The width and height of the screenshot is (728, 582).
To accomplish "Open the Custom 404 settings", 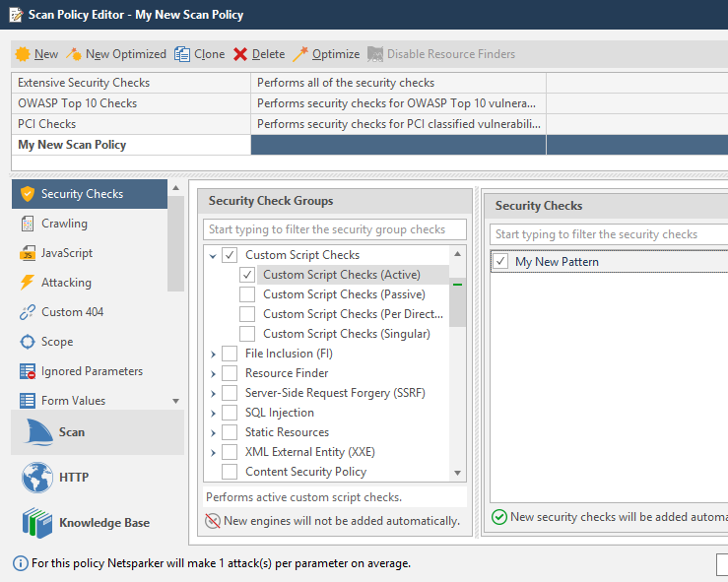I will [x=72, y=312].
